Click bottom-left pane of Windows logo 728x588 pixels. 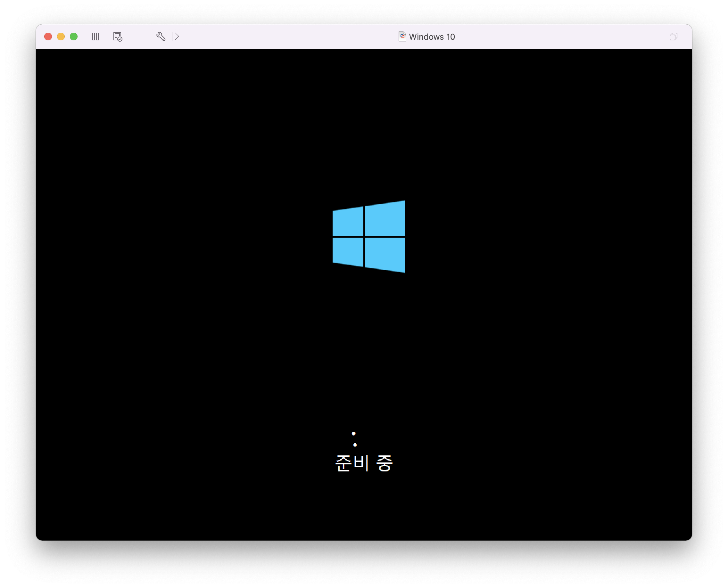click(x=348, y=251)
